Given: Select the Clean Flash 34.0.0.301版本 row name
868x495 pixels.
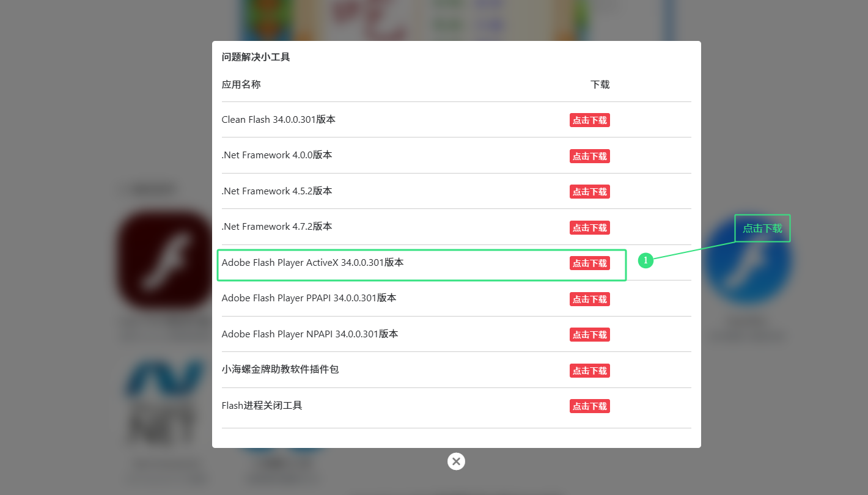Looking at the screenshot, I should (278, 120).
